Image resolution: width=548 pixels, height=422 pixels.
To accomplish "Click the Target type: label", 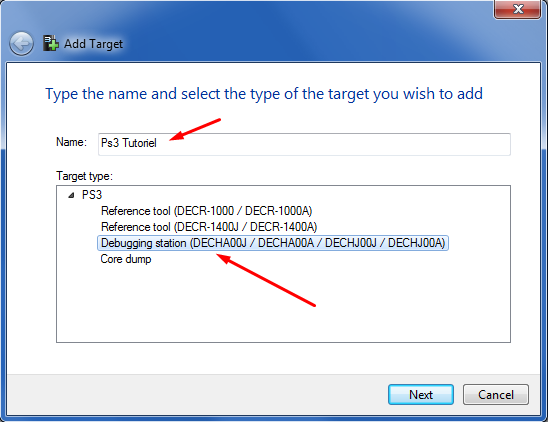I will tap(84, 176).
